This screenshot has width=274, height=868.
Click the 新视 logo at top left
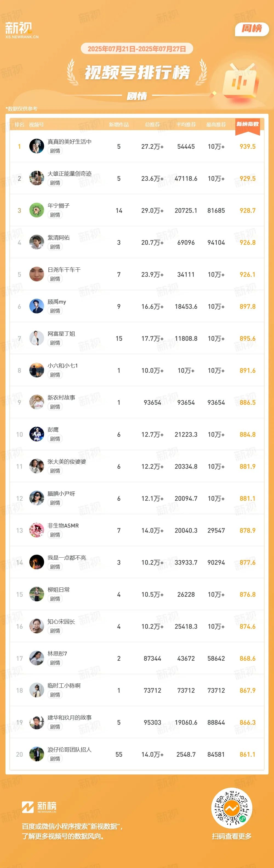(x=22, y=30)
